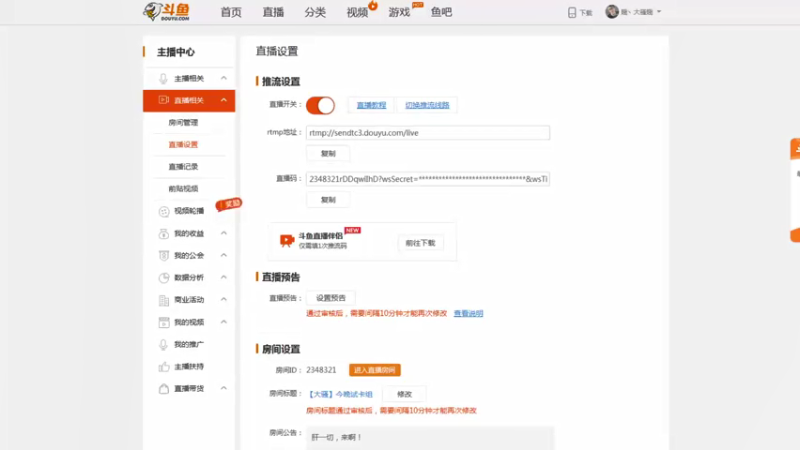
Task: Open 鱼吧 in the top navigation
Action: (x=441, y=12)
